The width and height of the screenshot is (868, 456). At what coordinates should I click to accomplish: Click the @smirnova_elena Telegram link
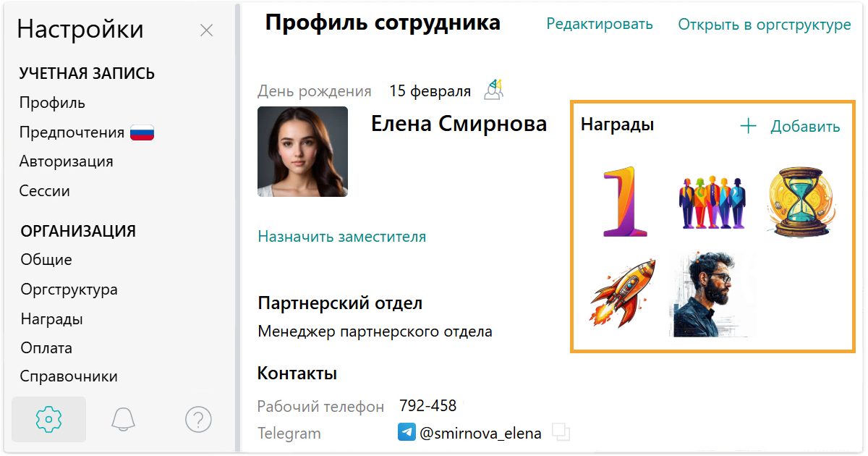point(480,434)
